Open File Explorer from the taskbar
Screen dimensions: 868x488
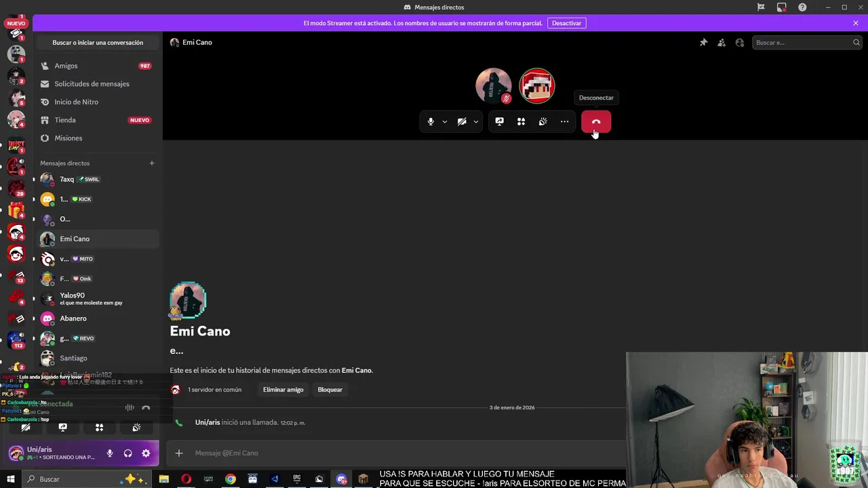click(164, 479)
